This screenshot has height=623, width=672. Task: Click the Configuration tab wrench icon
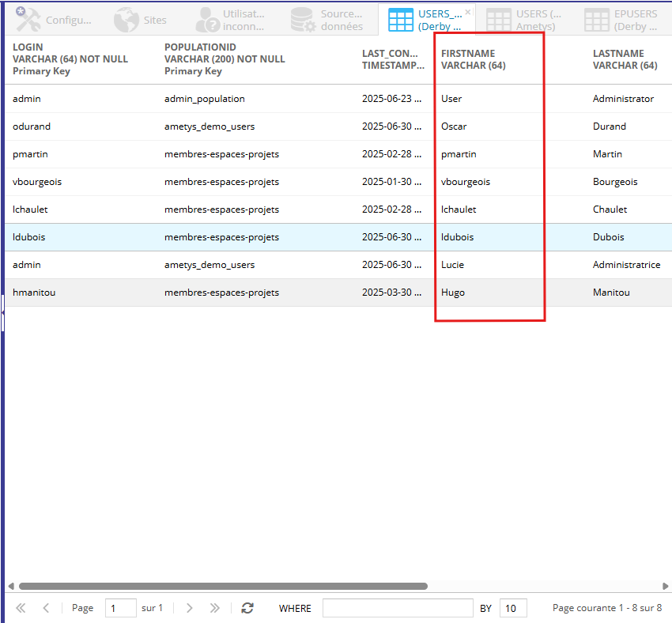[31, 19]
